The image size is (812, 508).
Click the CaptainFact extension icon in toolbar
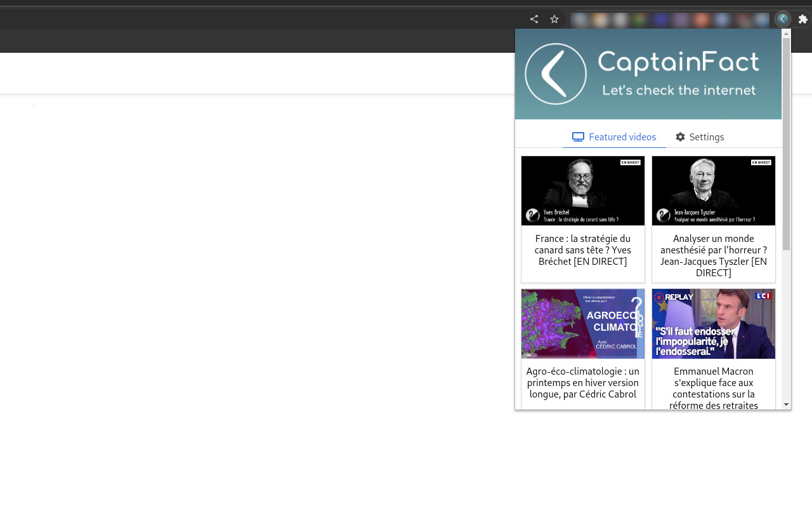click(x=783, y=19)
